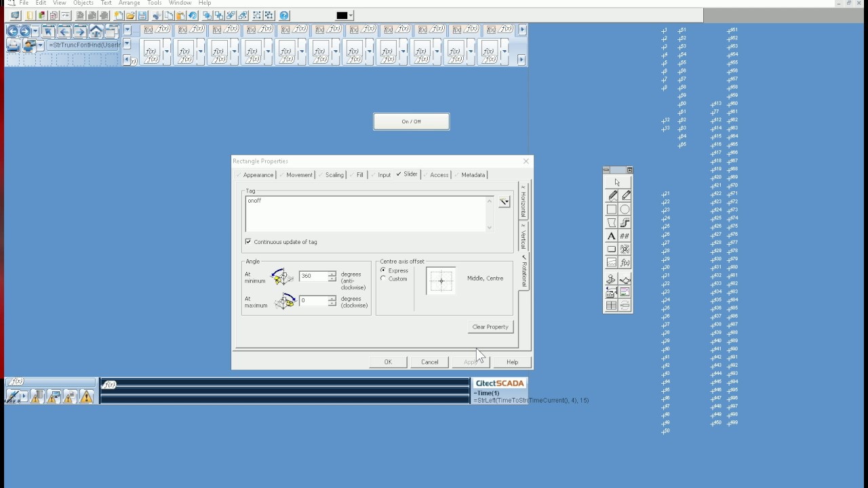This screenshot has width=868, height=488.
Task: Click the alarm warning triangle icon at bottom
Action: [86, 397]
